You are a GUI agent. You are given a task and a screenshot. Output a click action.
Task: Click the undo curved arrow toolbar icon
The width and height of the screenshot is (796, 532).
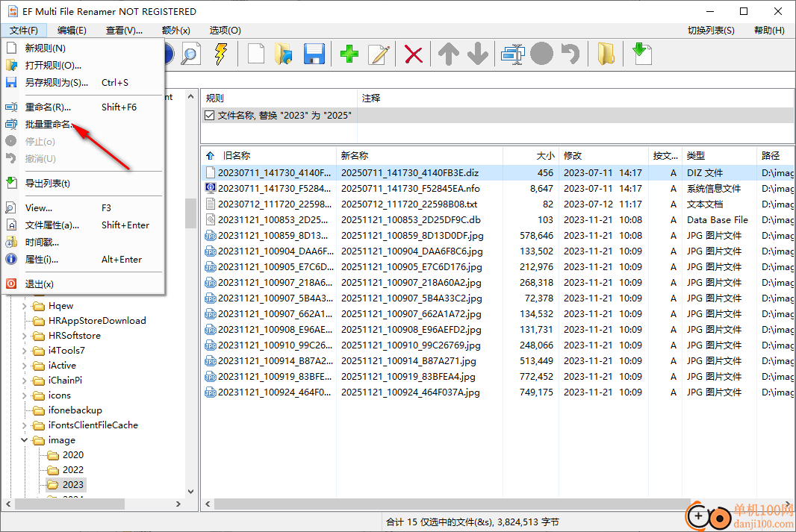pyautogui.click(x=570, y=54)
